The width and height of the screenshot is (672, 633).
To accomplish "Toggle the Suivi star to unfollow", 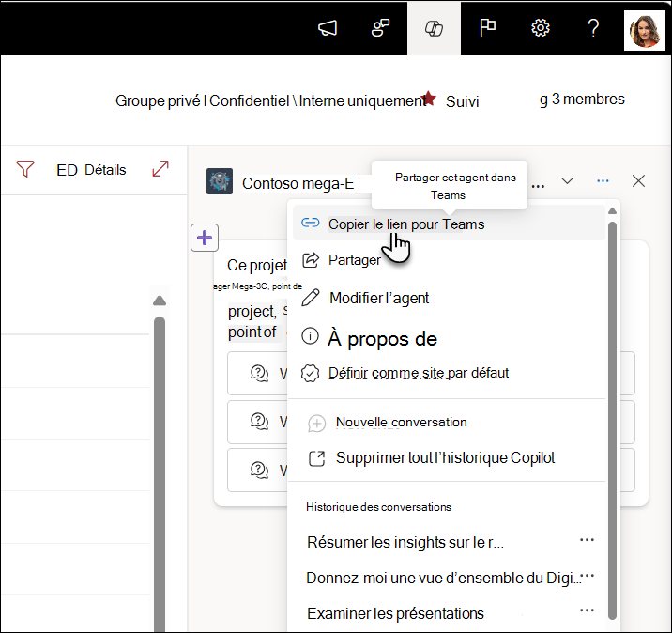I will [x=429, y=99].
